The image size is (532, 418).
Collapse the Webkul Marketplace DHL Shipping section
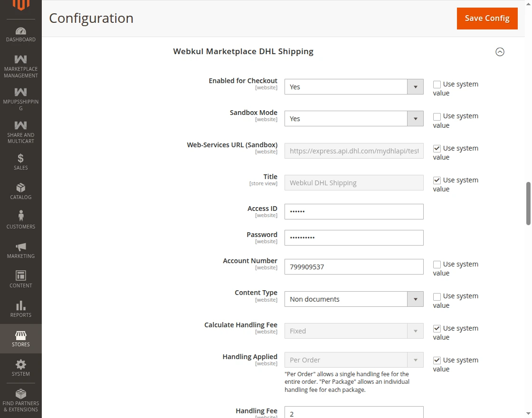500,52
